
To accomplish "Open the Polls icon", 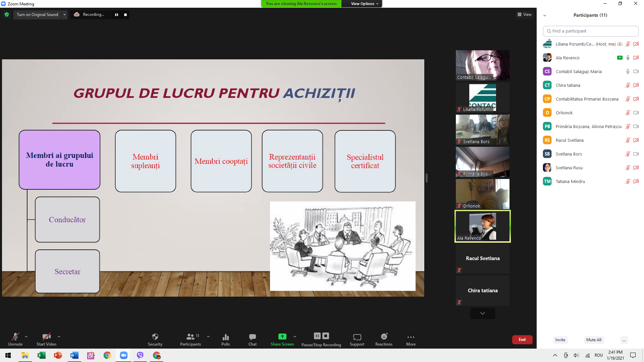I will (225, 337).
